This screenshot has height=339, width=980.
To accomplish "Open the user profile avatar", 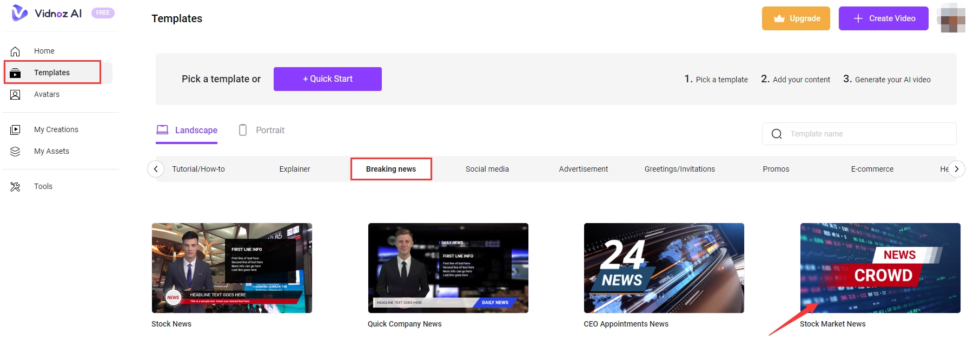I will 953,18.
